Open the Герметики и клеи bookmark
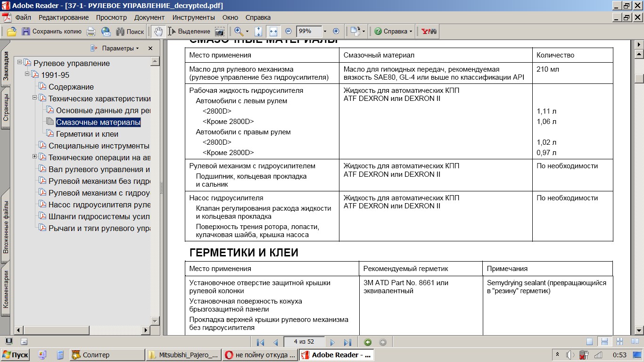 point(87,134)
